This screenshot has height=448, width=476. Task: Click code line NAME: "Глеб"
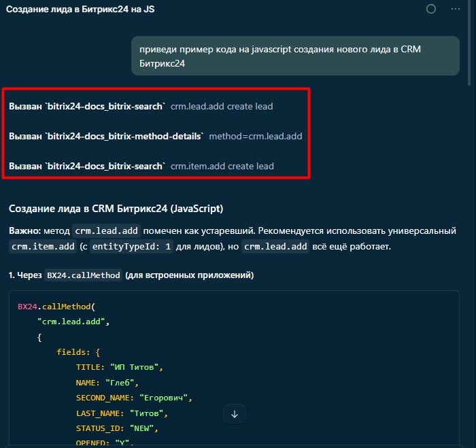107,383
